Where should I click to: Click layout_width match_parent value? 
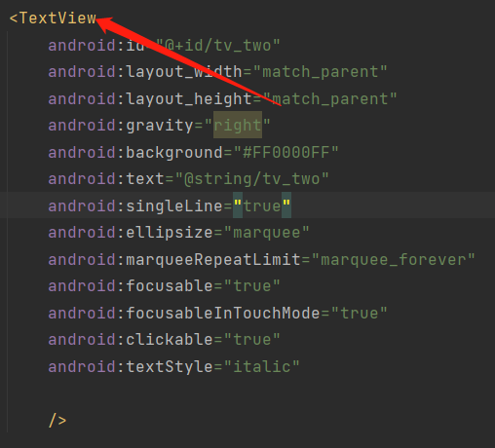tap(321, 72)
